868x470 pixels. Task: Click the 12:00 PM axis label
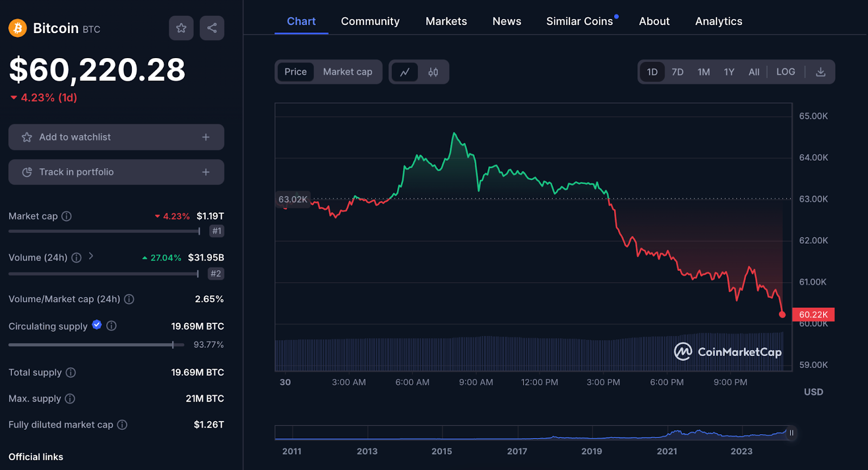540,382
